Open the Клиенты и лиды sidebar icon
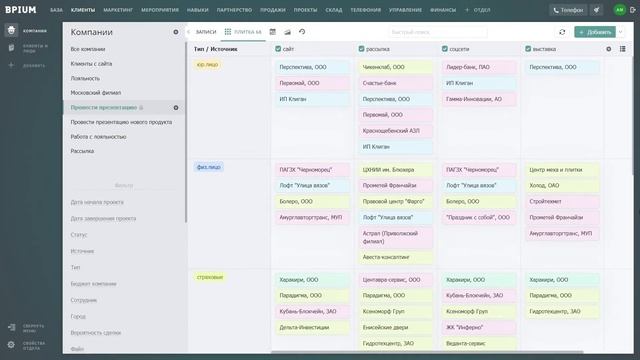Viewport: 640px width, 360px height. click(x=11, y=48)
